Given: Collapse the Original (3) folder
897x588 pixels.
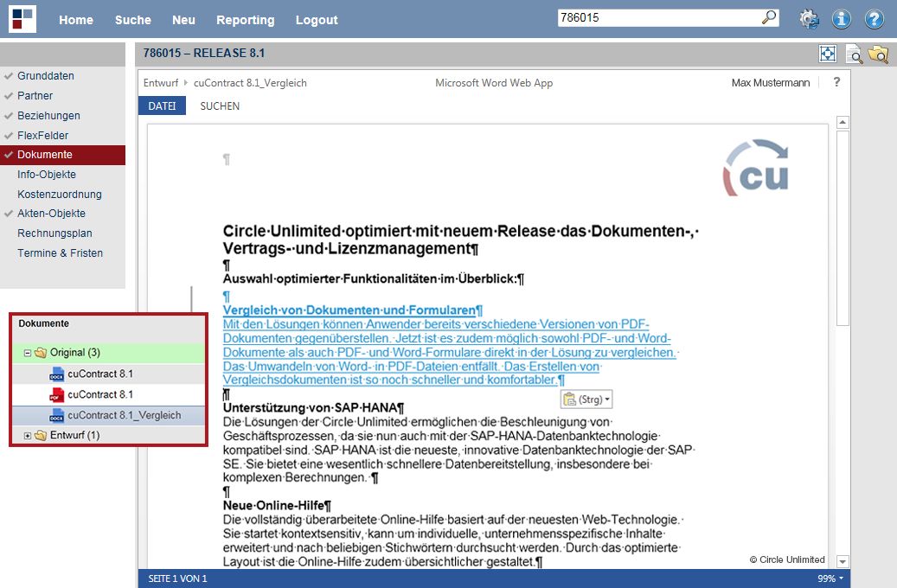Looking at the screenshot, I should [28, 353].
